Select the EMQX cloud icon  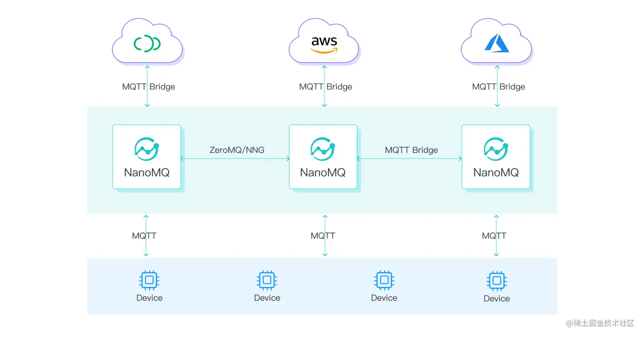pyautogui.click(x=147, y=41)
